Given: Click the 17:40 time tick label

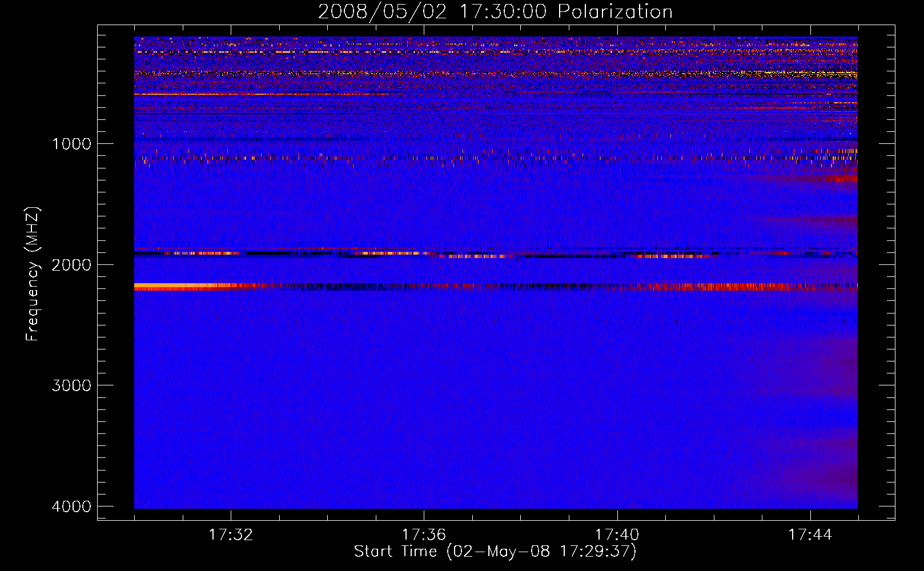Looking at the screenshot, I should tap(617, 535).
